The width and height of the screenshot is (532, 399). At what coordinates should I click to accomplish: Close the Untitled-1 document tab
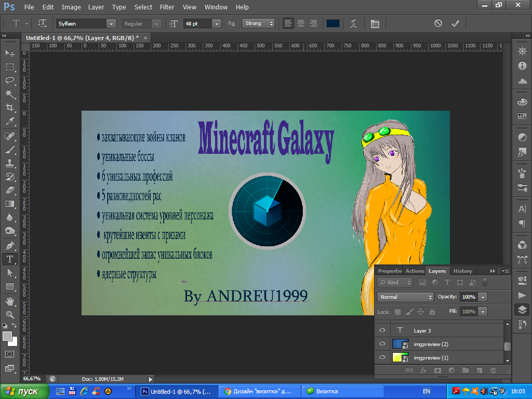pos(145,37)
